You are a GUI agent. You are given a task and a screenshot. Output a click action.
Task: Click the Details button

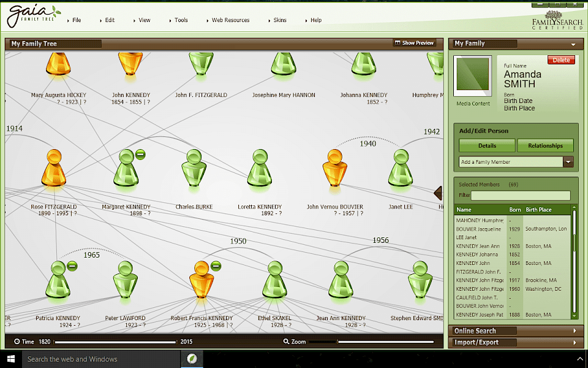pos(487,146)
